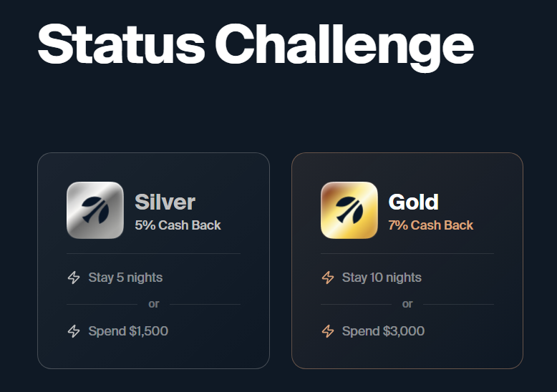Screen dimensions: 557x392
Task: Choose the Spend $1,500 requirement
Action: [128, 331]
